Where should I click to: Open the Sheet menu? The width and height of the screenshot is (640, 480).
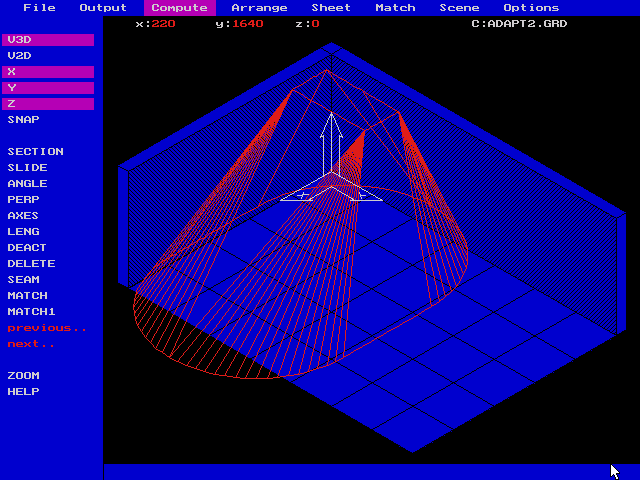click(x=331, y=8)
